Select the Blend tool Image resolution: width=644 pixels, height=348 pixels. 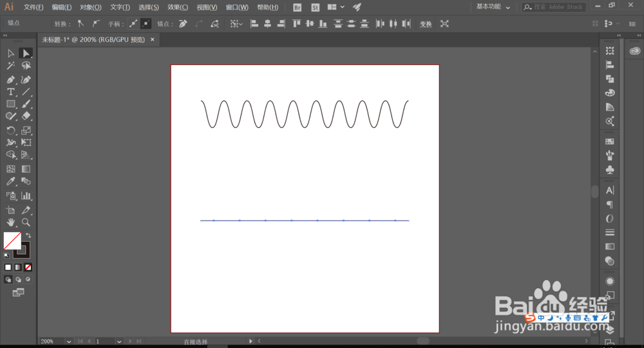pyautogui.click(x=26, y=181)
